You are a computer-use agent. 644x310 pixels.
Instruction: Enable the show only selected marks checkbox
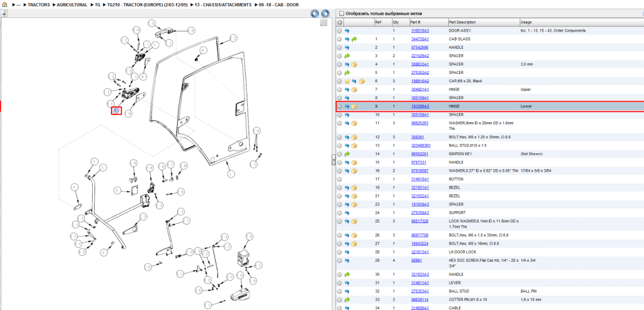point(341,14)
